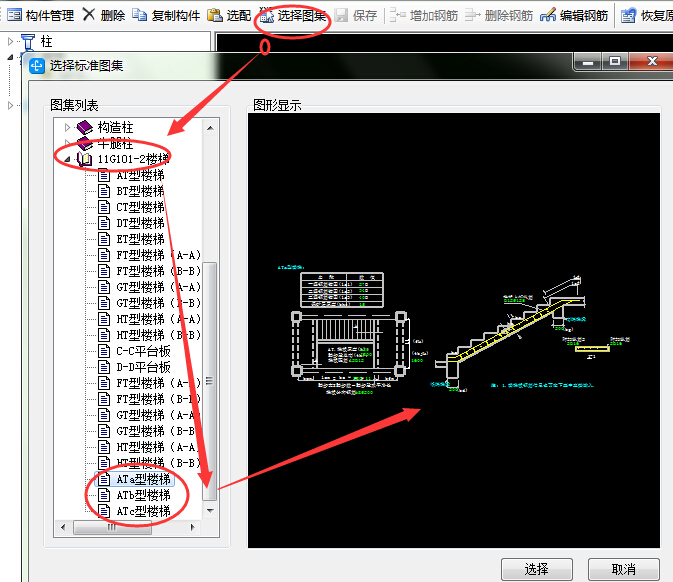Select the 柱 column icon in component tree
The image size is (673, 582).
click(x=28, y=42)
